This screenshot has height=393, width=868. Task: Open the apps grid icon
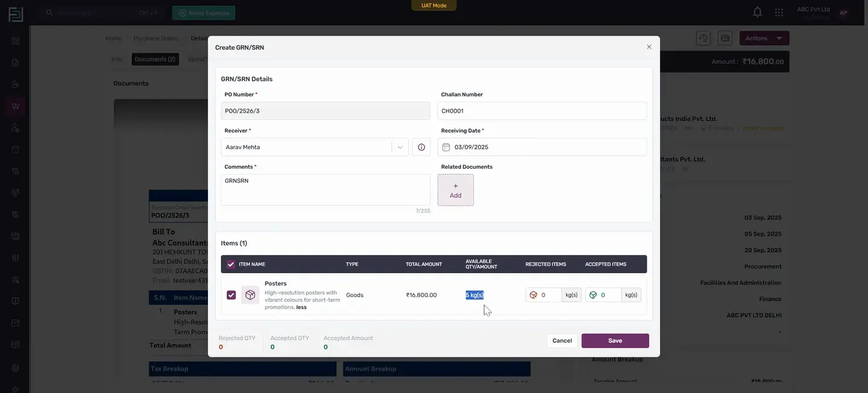click(779, 13)
